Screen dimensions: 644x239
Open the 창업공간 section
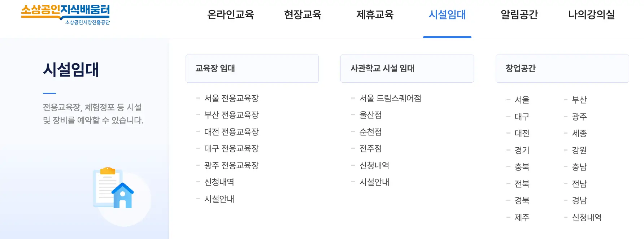click(x=520, y=68)
